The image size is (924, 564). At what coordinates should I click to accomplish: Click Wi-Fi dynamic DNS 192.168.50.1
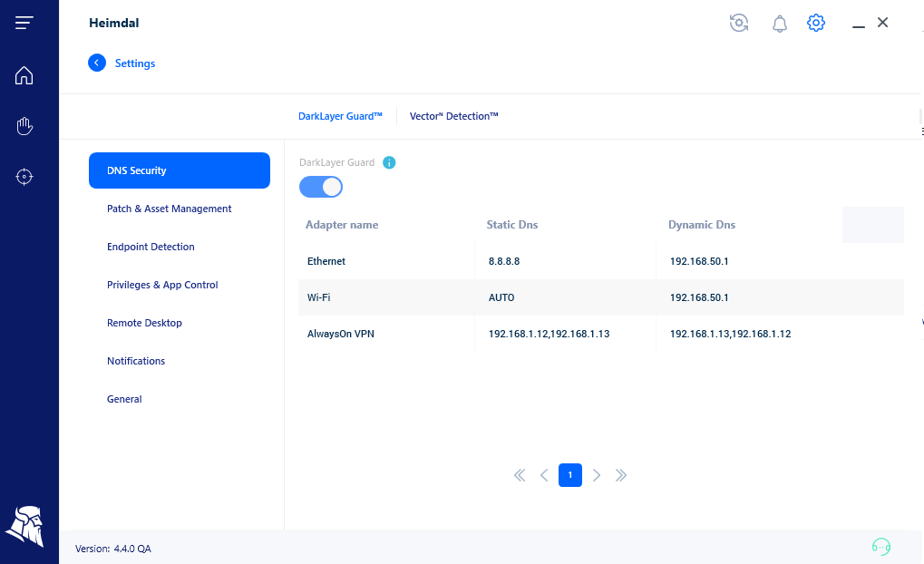click(x=699, y=297)
